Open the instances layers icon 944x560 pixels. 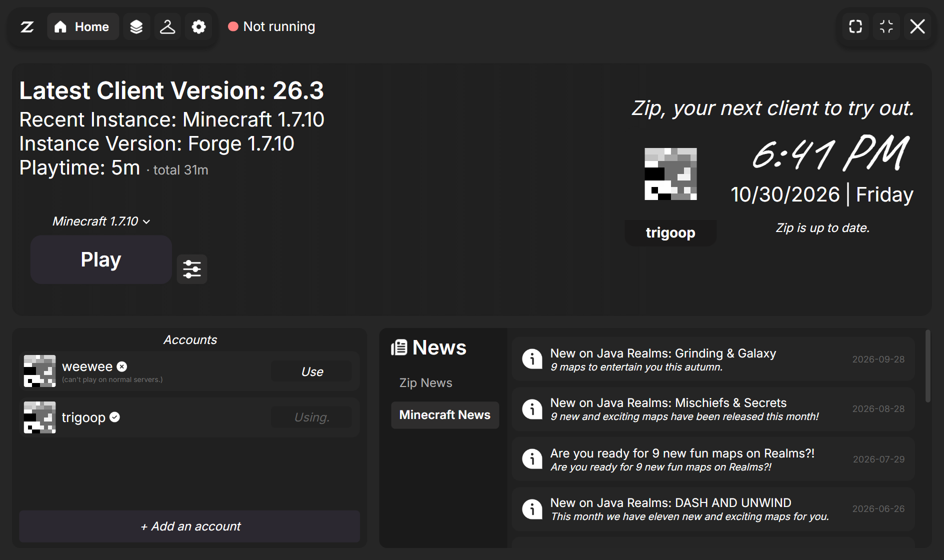[x=136, y=26]
